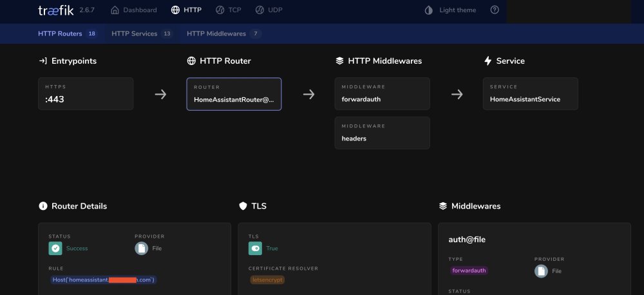The height and width of the screenshot is (295, 644).
Task: Click the File provider icon in Router Details
Action: click(141, 248)
